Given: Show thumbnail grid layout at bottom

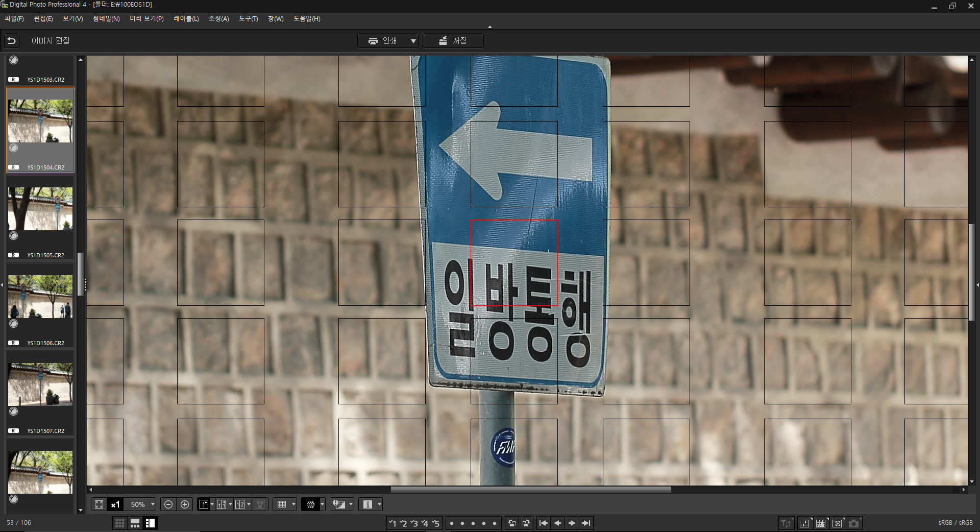Looking at the screenshot, I should pyautogui.click(x=119, y=523).
